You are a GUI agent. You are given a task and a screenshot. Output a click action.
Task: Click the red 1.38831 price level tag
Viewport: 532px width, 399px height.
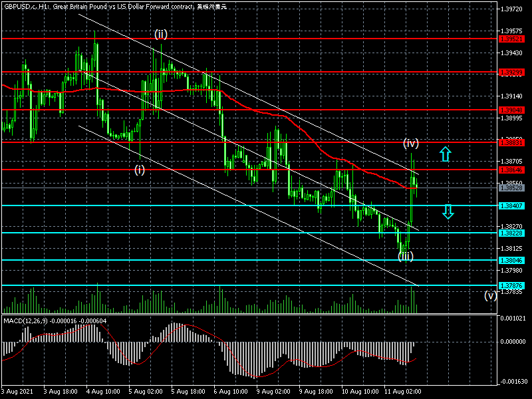click(x=511, y=142)
